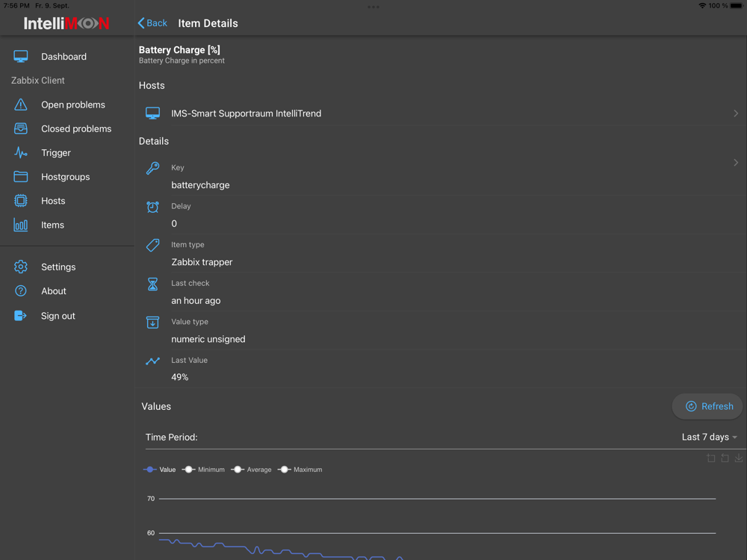Open the About menu item

coord(53,291)
